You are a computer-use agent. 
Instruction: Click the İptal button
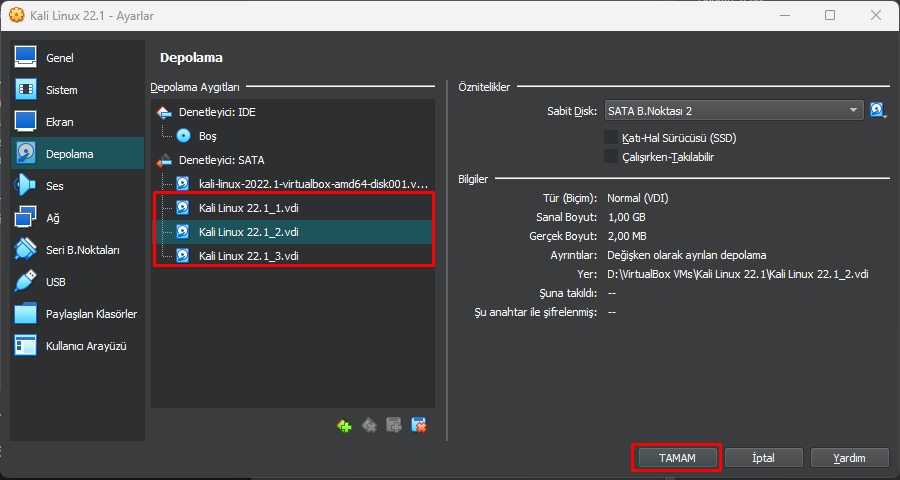click(763, 458)
